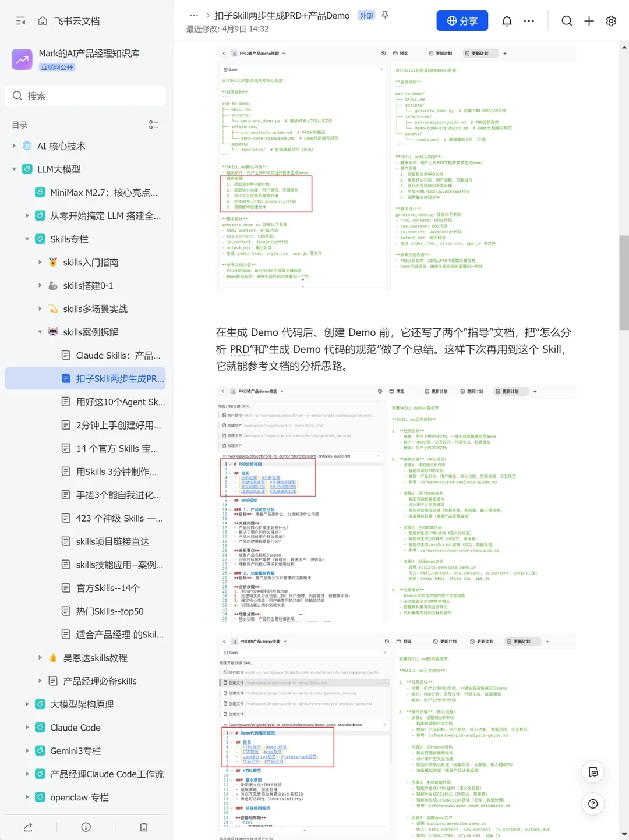Click the document title in breadcrumb

282,16
